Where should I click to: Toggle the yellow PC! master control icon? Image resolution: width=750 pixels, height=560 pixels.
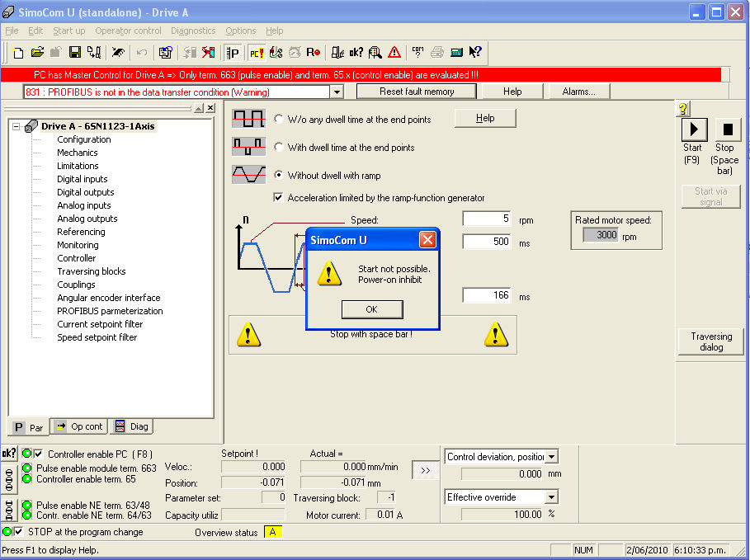point(257,53)
